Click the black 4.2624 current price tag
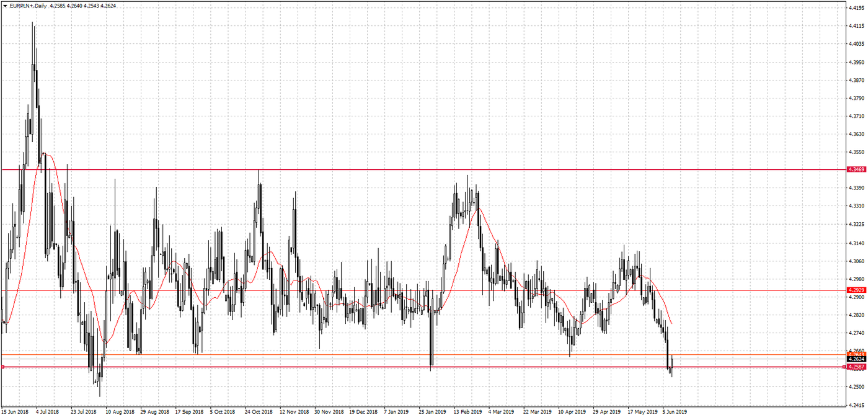868x418 pixels. [856, 359]
